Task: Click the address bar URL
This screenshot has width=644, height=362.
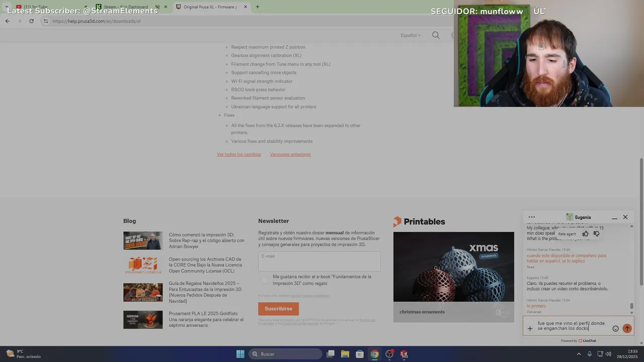Action: (x=97, y=21)
